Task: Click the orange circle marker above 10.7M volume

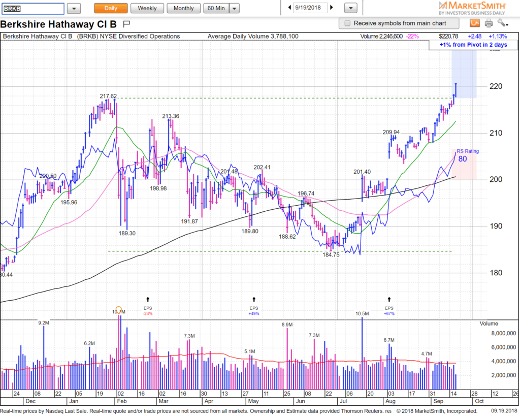Action: [118, 309]
